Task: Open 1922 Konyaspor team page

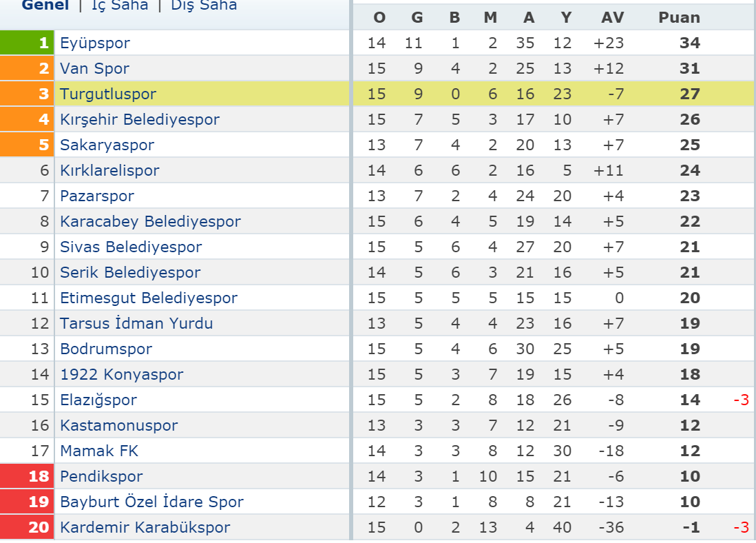Action: (x=121, y=375)
